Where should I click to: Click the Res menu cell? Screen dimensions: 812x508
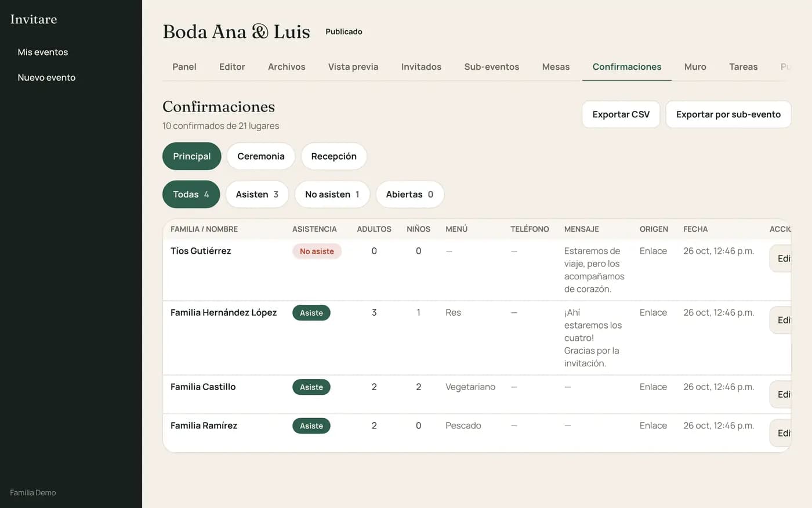click(453, 312)
